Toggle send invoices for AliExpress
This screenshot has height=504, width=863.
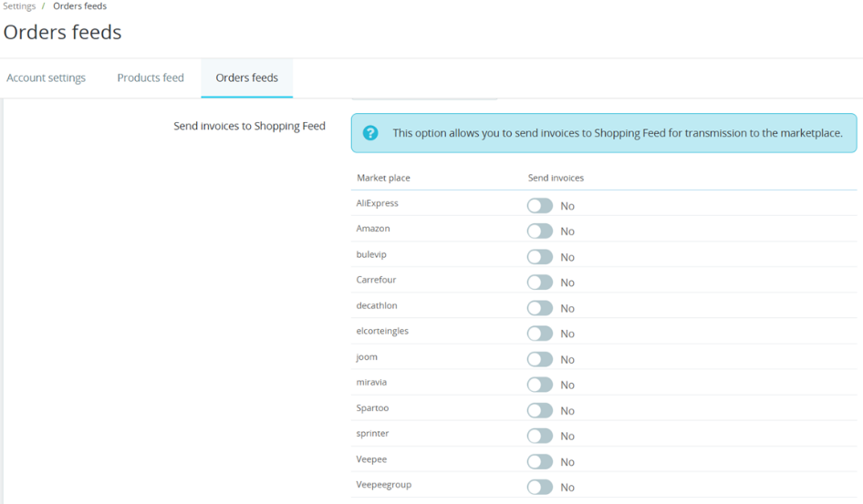(539, 206)
